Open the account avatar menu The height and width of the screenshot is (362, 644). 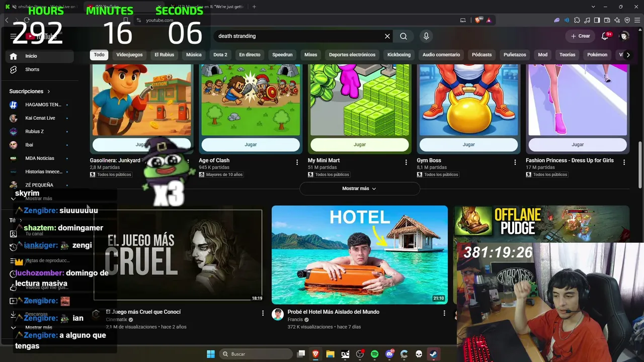pos(624,36)
